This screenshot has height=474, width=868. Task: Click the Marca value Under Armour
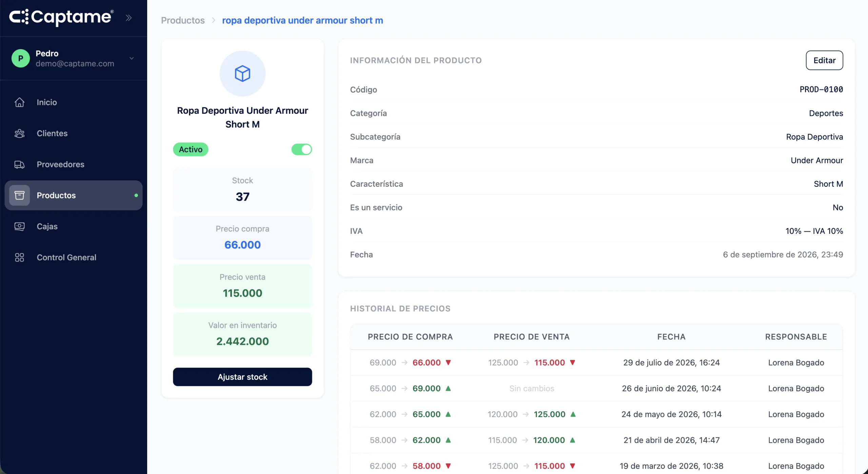click(x=817, y=160)
